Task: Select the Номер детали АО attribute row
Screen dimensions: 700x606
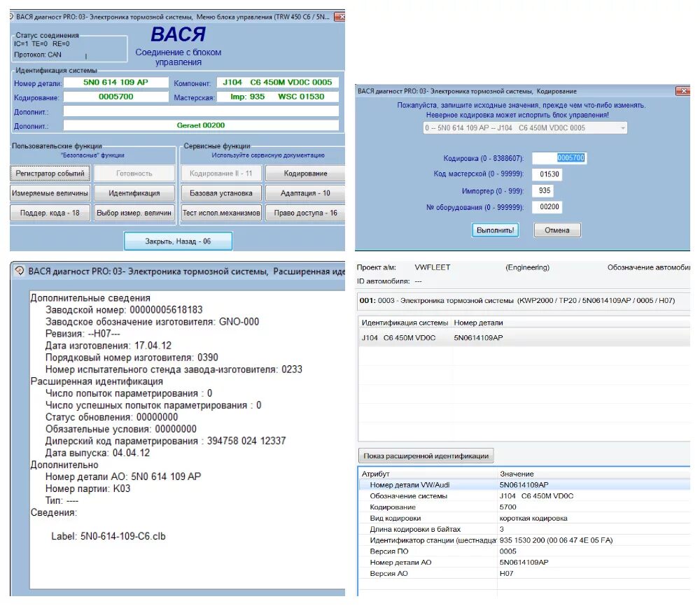Action: 524,563
